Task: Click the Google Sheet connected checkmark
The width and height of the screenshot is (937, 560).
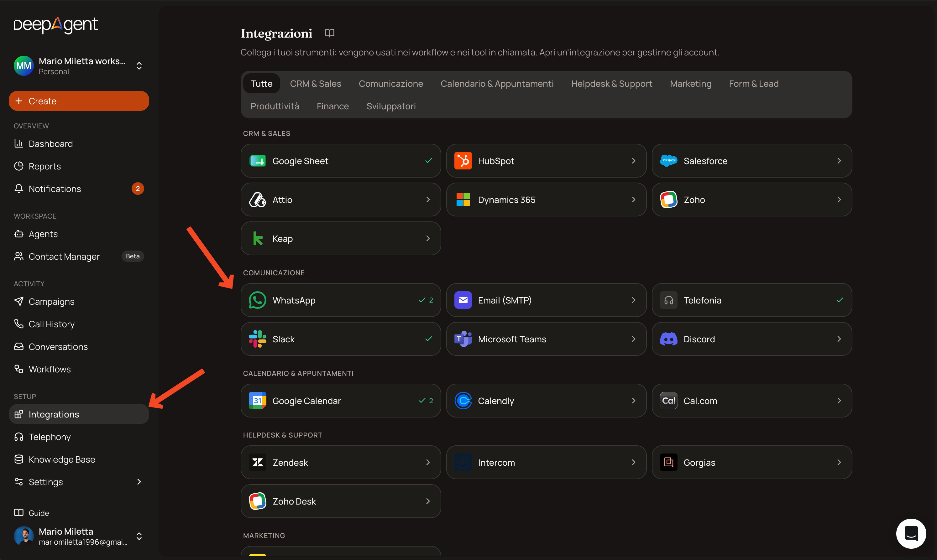Action: [x=428, y=161]
